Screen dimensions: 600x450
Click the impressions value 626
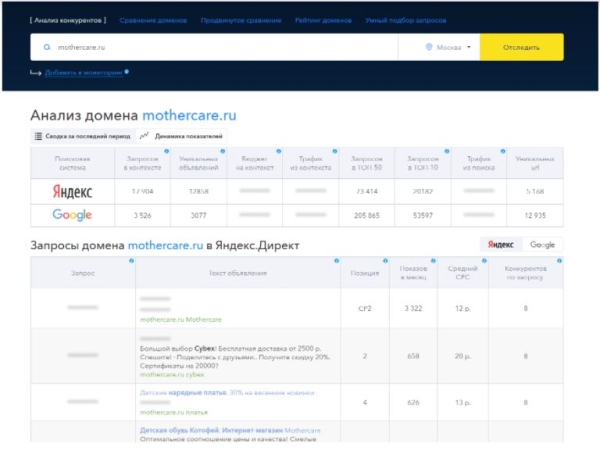coord(413,403)
